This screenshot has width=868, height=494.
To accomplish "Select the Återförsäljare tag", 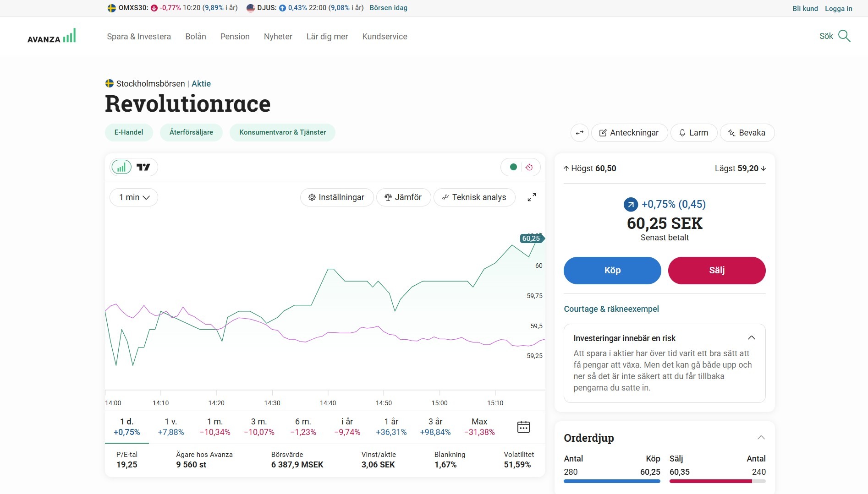I will 191,132.
